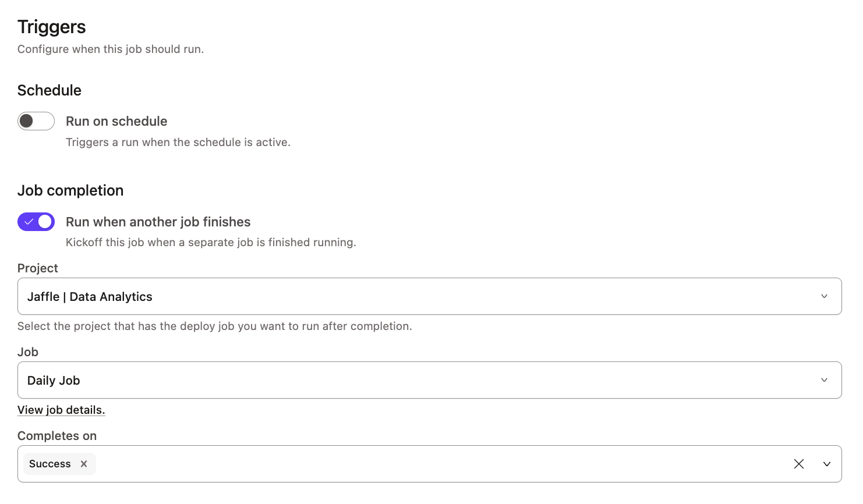
Task: Enable the Run on schedule switch
Action: click(36, 121)
